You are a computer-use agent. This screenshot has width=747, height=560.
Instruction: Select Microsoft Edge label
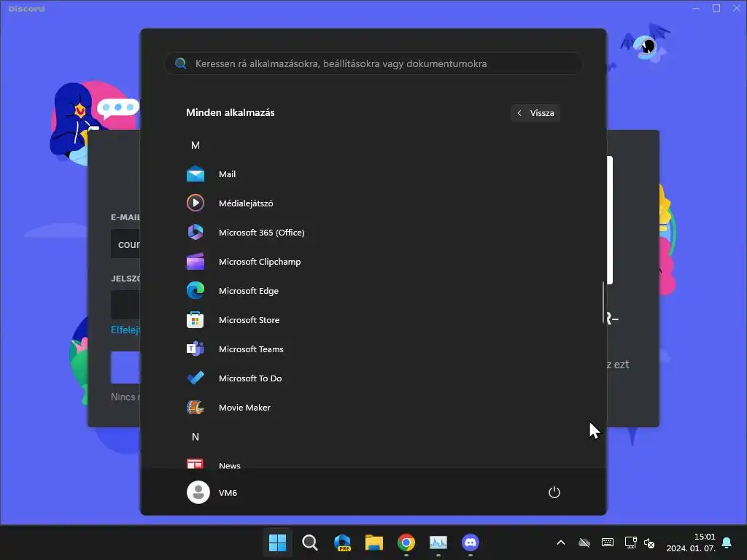point(249,290)
